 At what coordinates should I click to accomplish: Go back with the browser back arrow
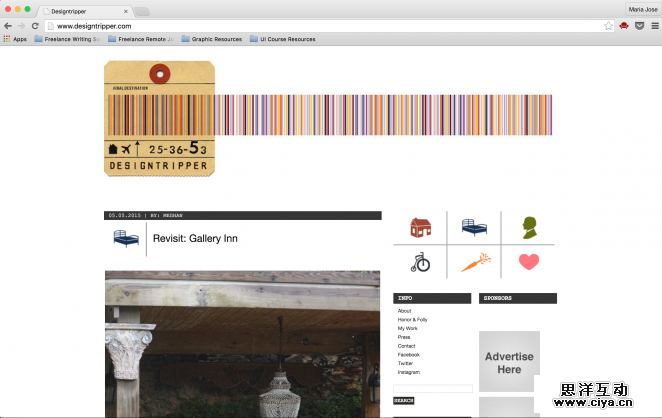click(x=8, y=26)
